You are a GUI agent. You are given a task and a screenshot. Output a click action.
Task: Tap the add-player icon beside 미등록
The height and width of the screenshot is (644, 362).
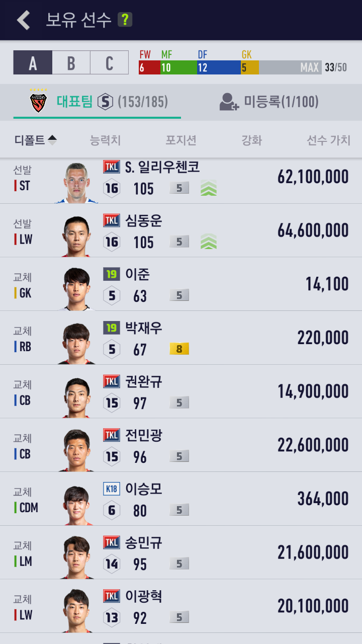tap(229, 102)
